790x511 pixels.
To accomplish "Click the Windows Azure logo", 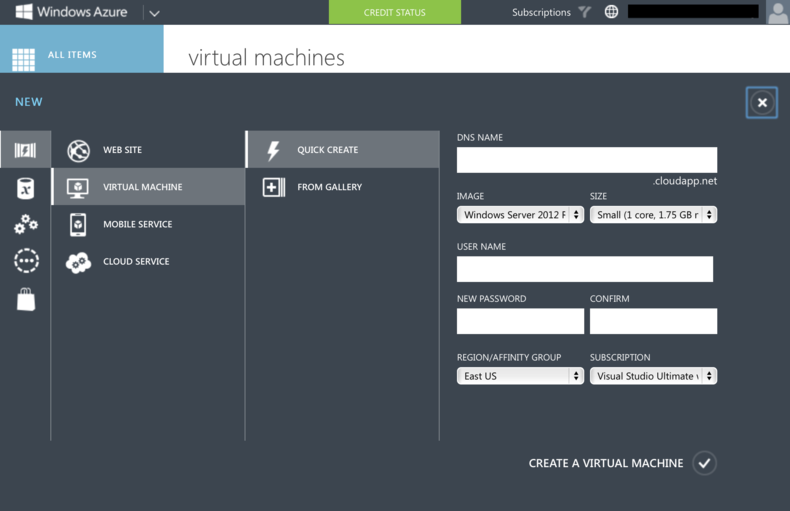I will 71,12.
